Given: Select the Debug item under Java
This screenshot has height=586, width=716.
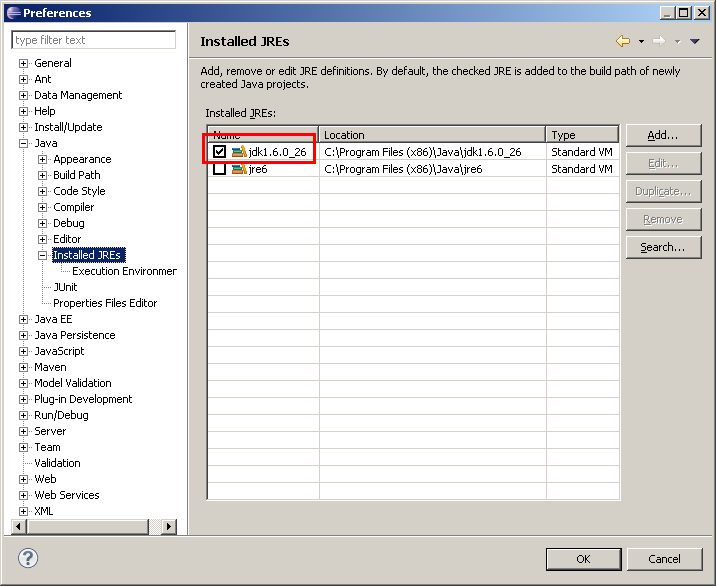Looking at the screenshot, I should click(x=68, y=223).
